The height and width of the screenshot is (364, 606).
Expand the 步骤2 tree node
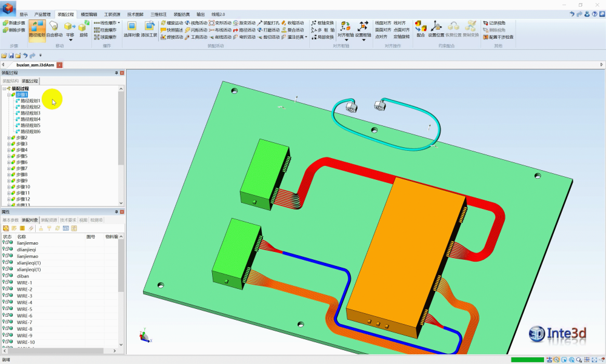[9, 137]
